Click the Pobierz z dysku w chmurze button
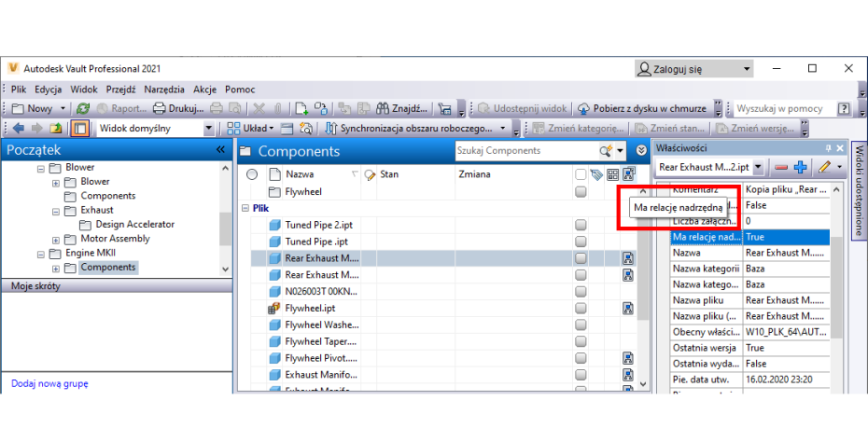Image resolution: width=868 pixels, height=442 pixels. point(642,108)
